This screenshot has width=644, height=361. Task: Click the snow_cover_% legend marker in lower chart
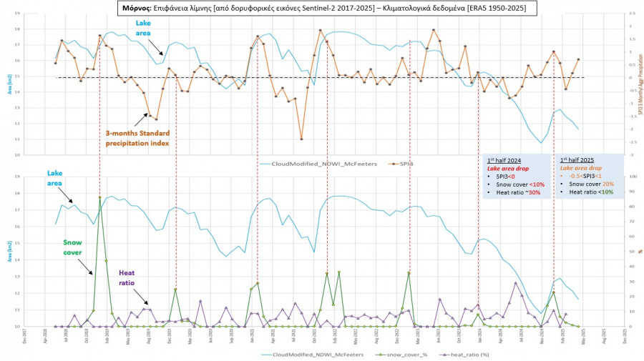coord(381,354)
